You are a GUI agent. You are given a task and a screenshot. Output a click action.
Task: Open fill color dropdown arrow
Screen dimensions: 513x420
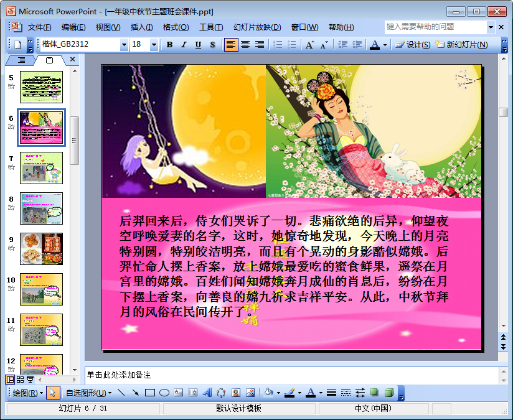[278, 393]
